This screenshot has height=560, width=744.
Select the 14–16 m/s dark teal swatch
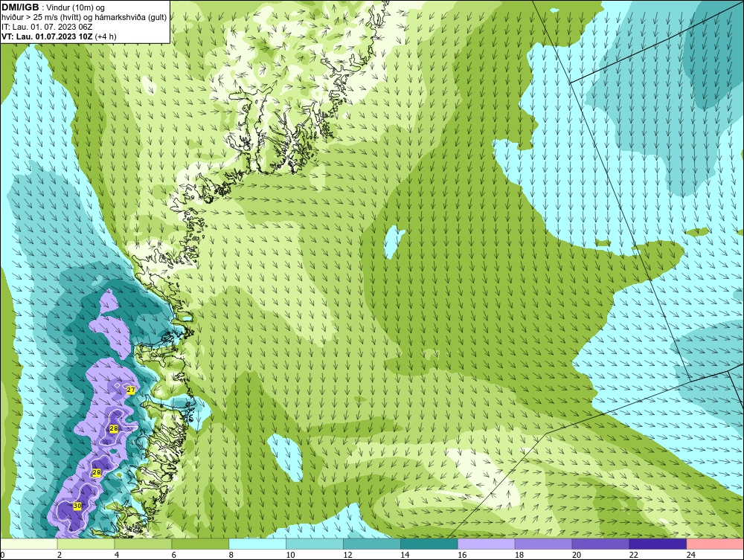tap(429, 544)
